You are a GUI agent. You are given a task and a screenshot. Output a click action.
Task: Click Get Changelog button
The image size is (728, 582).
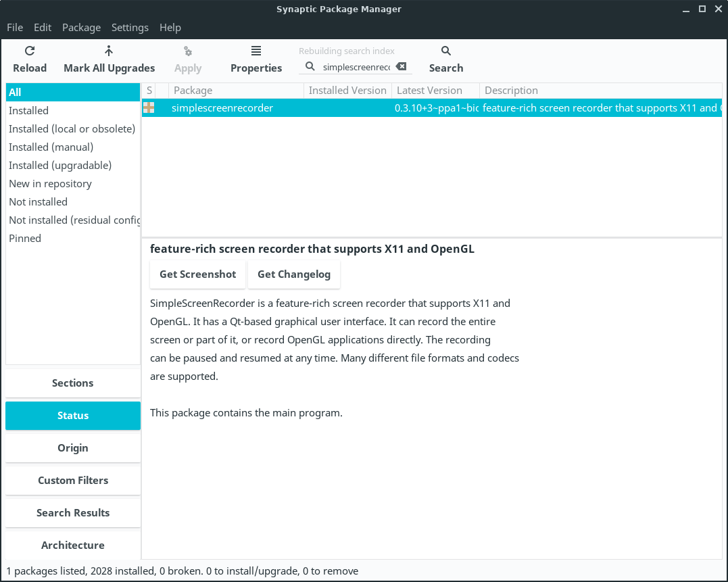(x=294, y=274)
